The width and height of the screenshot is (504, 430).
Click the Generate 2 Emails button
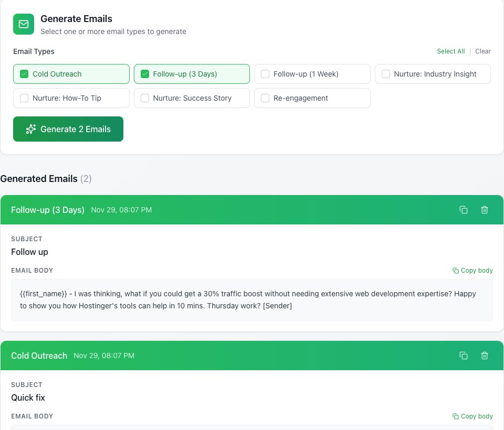68,129
